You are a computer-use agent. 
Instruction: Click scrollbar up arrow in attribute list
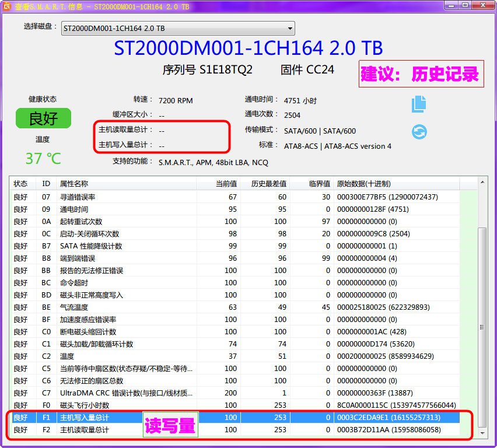(x=482, y=183)
